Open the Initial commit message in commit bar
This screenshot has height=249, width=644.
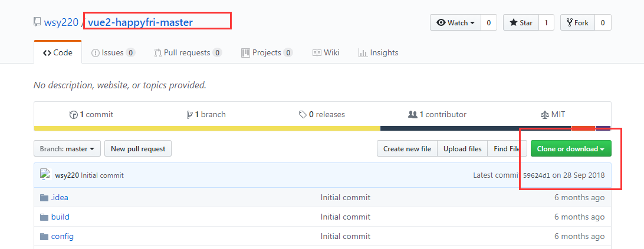coord(102,175)
